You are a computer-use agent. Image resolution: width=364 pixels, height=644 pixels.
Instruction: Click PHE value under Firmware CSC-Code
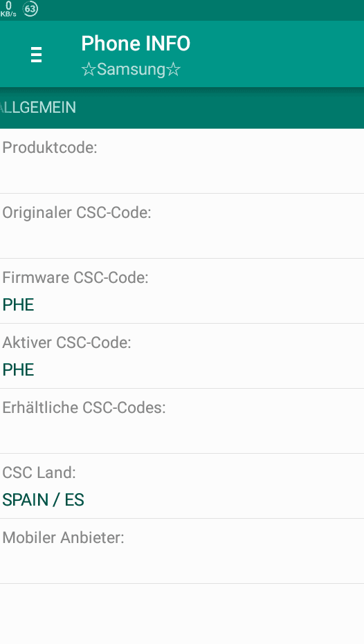(18, 305)
